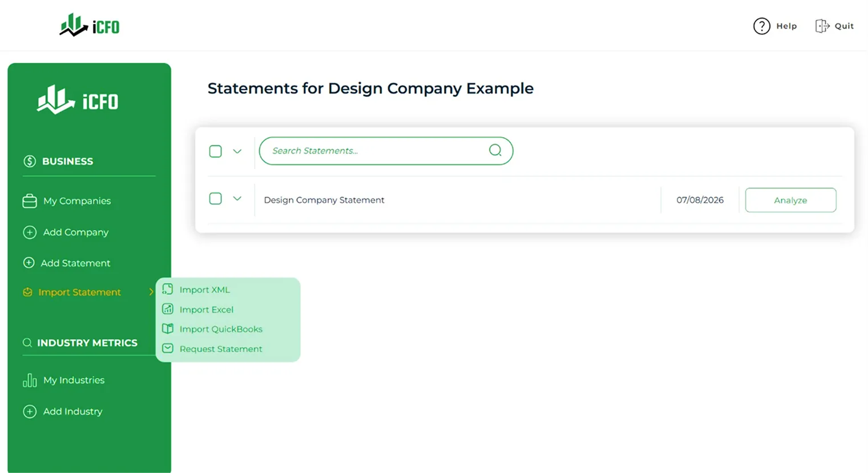Choose Request Statement from the submenu
This screenshot has width=868, height=473.
[221, 349]
